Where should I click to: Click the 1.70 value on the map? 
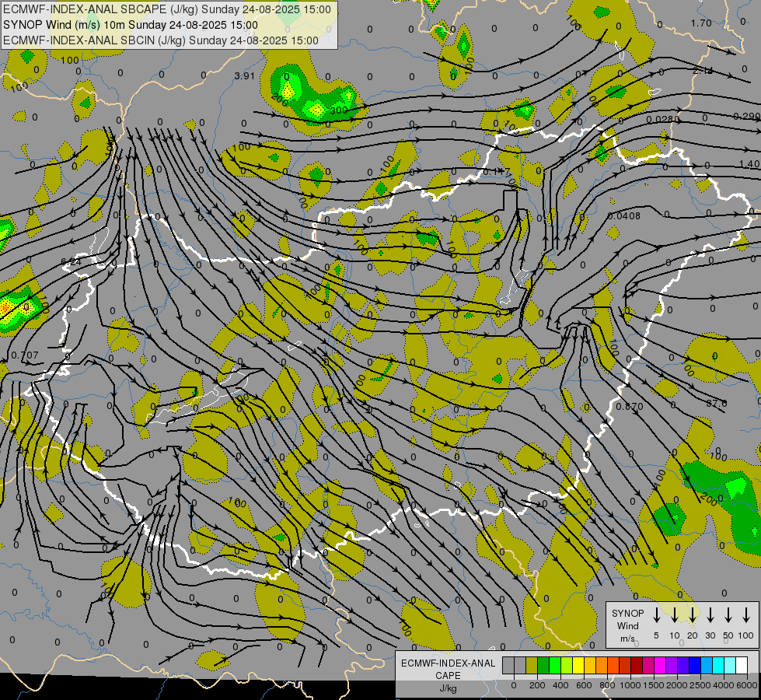point(701,23)
